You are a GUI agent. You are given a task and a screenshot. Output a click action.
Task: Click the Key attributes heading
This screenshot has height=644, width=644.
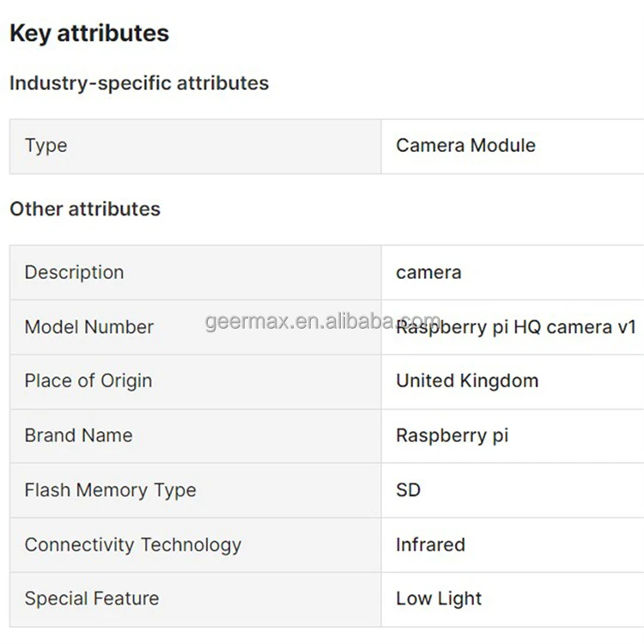(x=89, y=33)
